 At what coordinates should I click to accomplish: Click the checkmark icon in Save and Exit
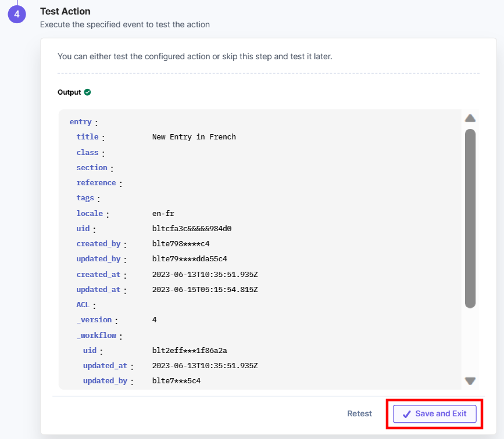(407, 414)
